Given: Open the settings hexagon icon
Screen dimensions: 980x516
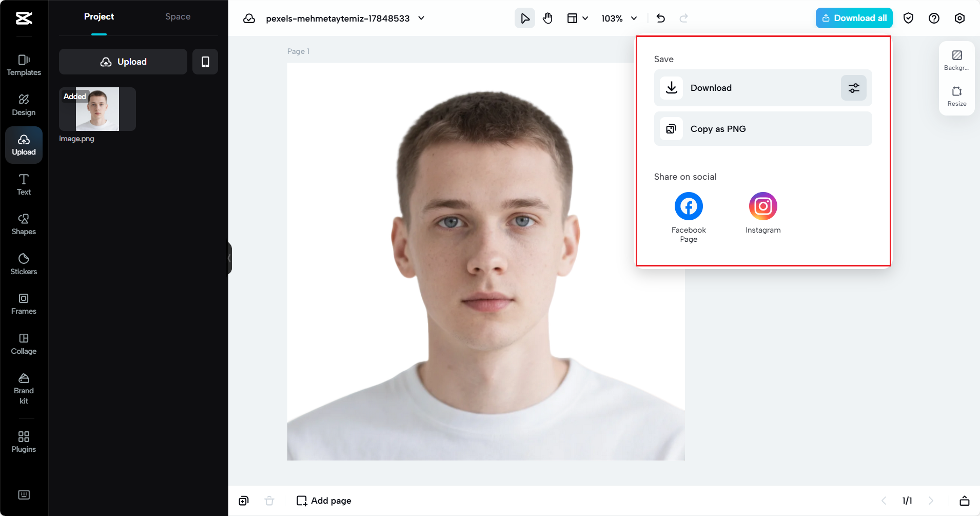Looking at the screenshot, I should [959, 18].
